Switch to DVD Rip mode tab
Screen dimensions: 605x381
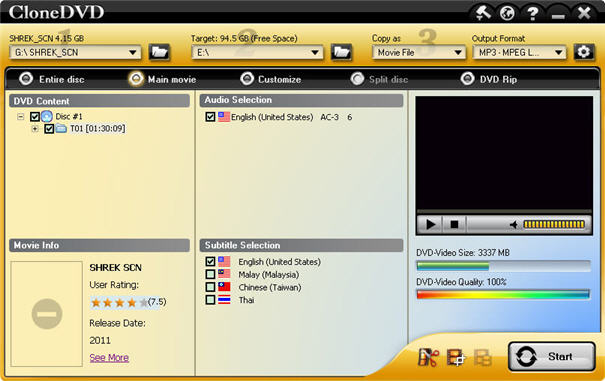tap(488, 79)
